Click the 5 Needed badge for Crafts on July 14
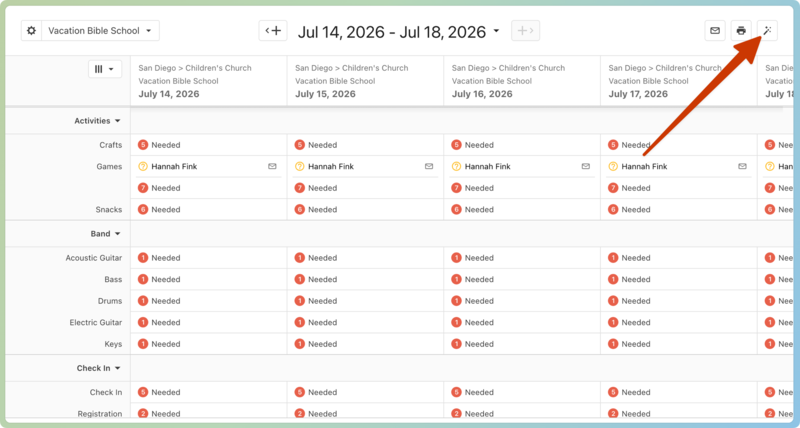 [x=143, y=145]
